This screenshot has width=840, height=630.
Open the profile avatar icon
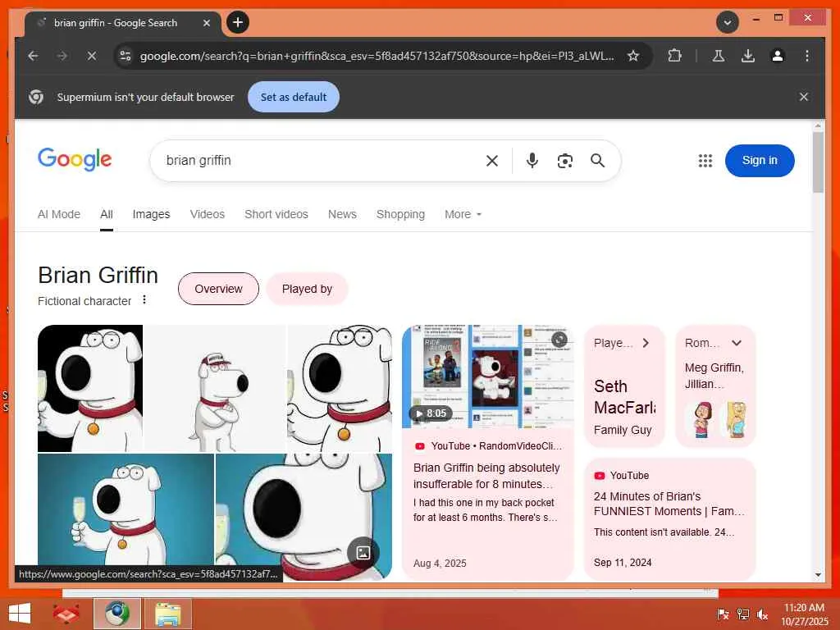pos(778,56)
